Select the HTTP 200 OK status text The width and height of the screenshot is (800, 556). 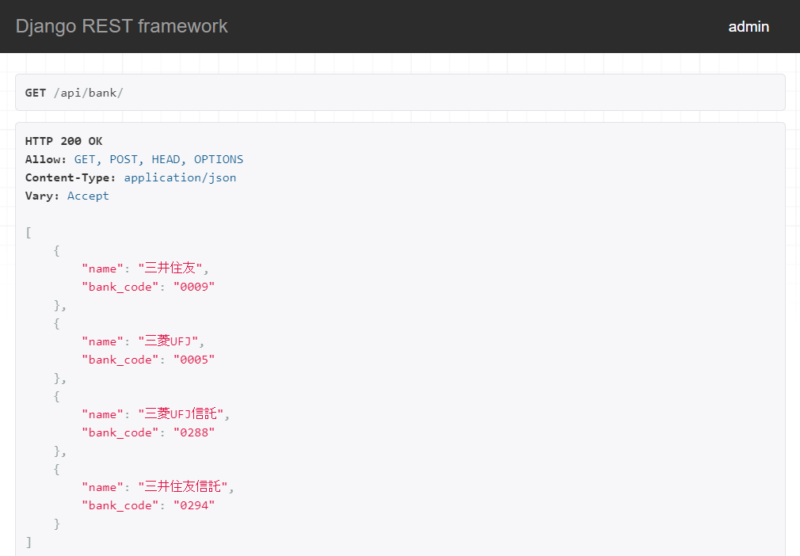click(x=63, y=141)
